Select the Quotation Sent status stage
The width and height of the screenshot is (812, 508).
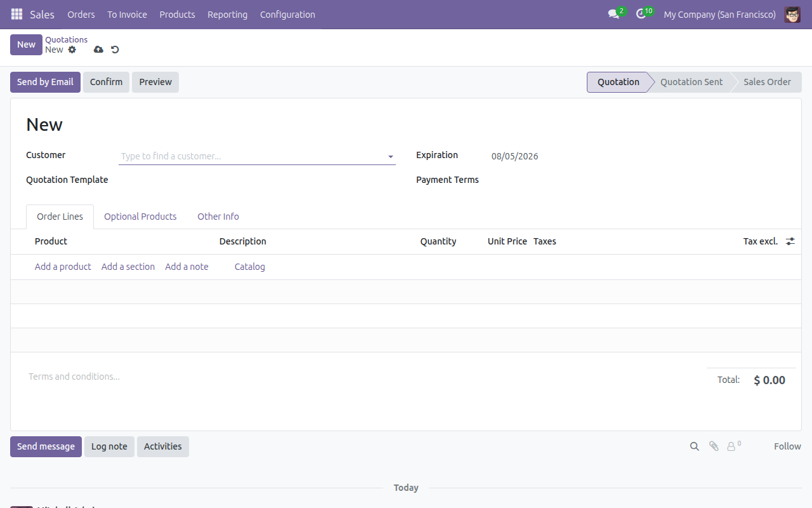pyautogui.click(x=691, y=82)
